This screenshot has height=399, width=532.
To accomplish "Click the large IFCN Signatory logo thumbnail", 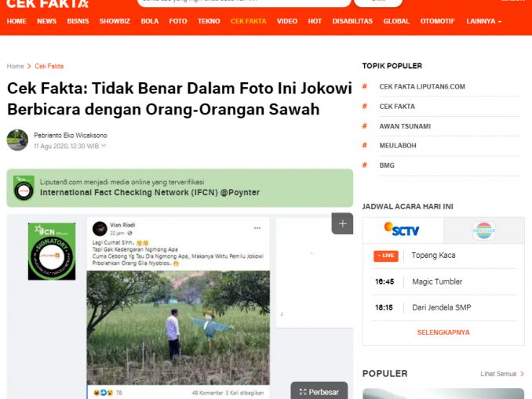I will click(52, 251).
